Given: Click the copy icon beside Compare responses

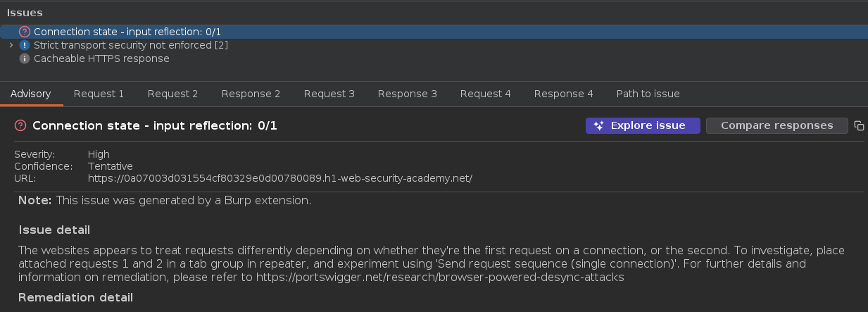Looking at the screenshot, I should tap(859, 125).
